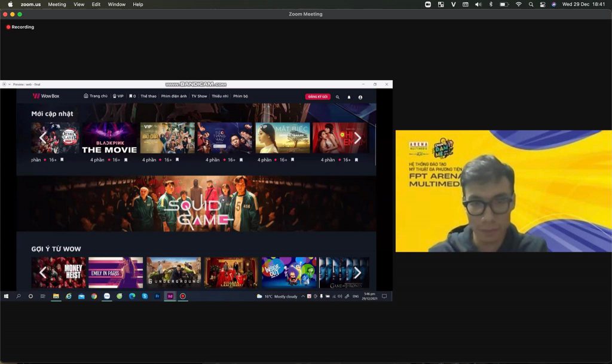Click the Windows tray volume icon
The width and height of the screenshot is (612, 364).
(x=340, y=296)
